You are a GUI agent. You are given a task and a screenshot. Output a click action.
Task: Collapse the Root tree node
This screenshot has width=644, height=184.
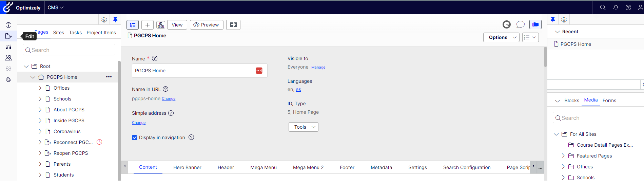tap(26, 66)
